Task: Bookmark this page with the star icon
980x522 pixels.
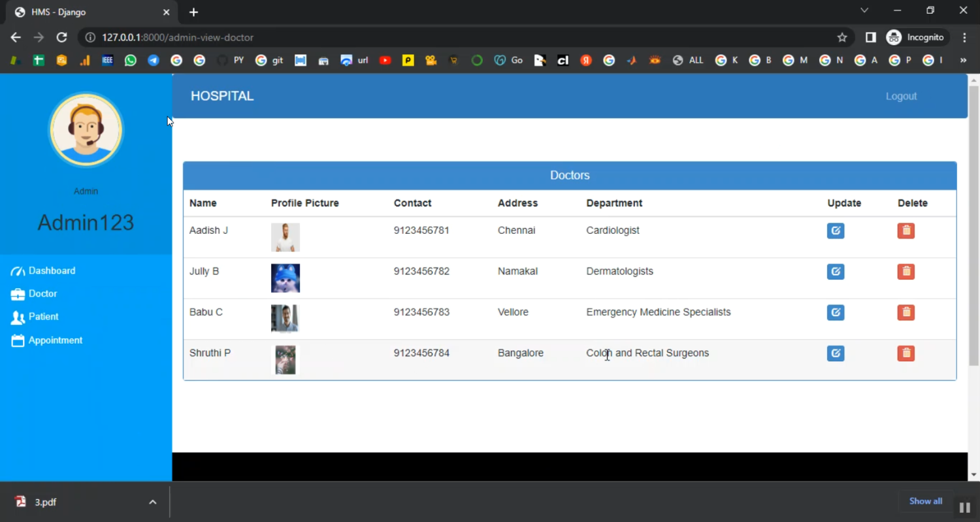Action: 842,37
